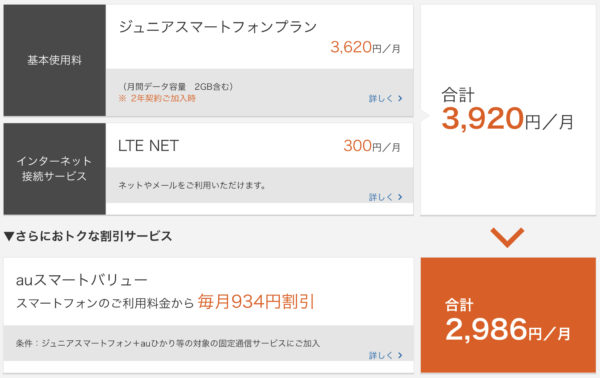The height and width of the screenshot is (378, 600).
Task: Click the ジュニアスマートフォンプラン title
Action: (218, 27)
